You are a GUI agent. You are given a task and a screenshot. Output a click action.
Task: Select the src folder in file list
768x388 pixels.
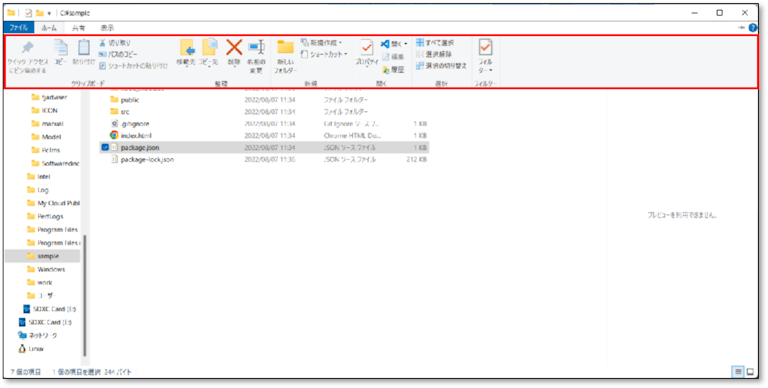click(125, 112)
